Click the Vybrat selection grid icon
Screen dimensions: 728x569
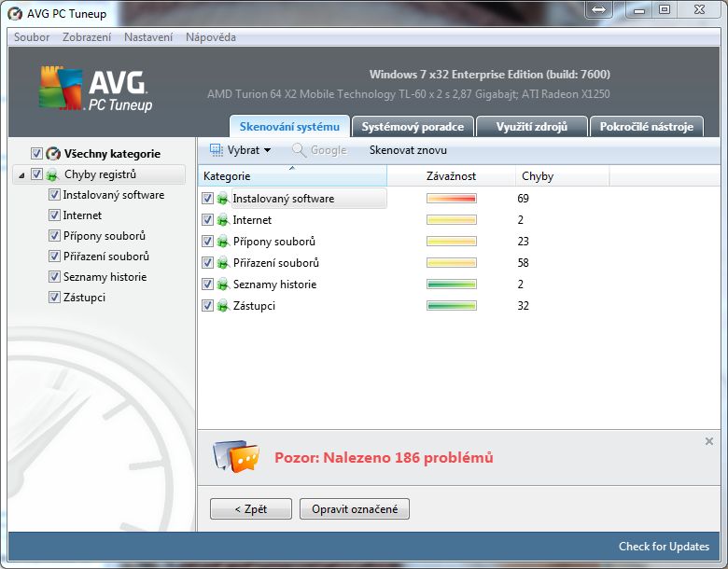click(216, 150)
